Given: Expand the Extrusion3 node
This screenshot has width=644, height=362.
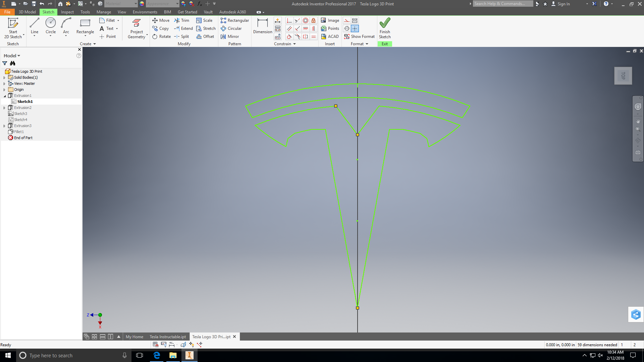Looking at the screenshot, I should coord(4,126).
